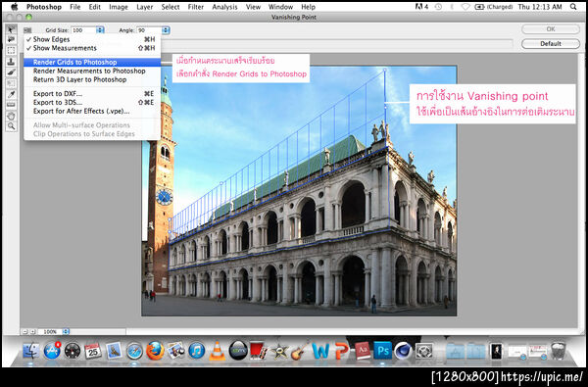Image resolution: width=588 pixels, height=387 pixels.
Task: Select the Brush tool
Action: click(x=11, y=72)
